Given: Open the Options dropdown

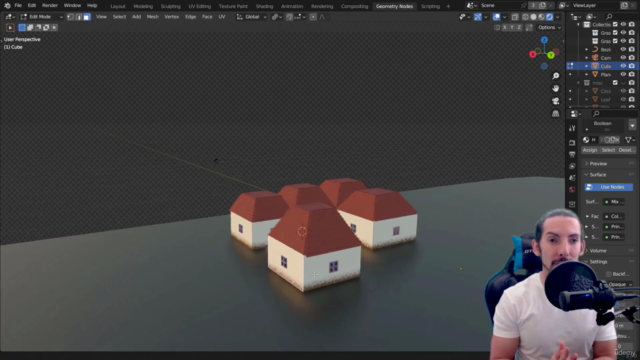Looking at the screenshot, I should (549, 27).
